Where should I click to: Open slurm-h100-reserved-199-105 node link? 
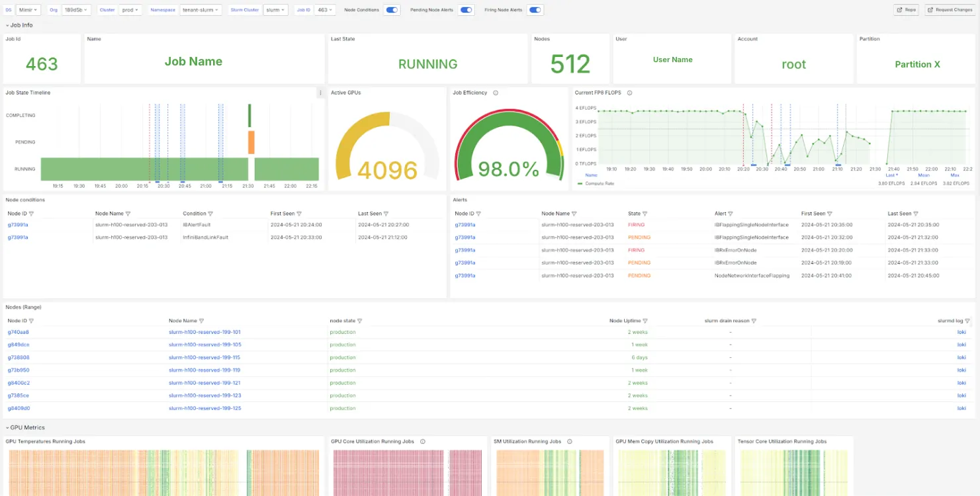point(204,345)
